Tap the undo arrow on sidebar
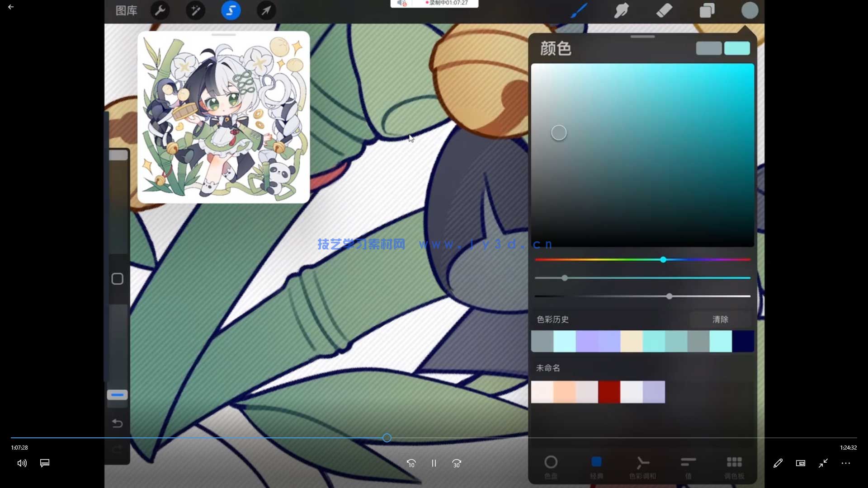Screen dimensions: 868x488 click(x=118, y=423)
